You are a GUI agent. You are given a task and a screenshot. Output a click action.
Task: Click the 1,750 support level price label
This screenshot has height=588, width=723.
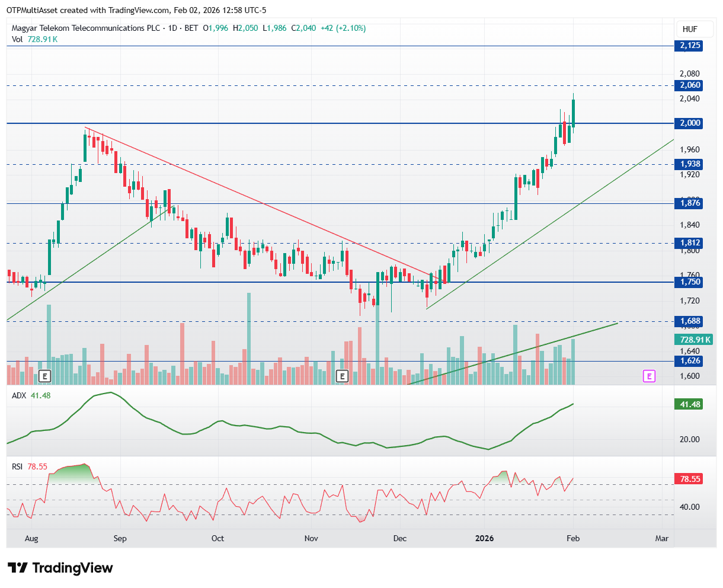coord(690,282)
